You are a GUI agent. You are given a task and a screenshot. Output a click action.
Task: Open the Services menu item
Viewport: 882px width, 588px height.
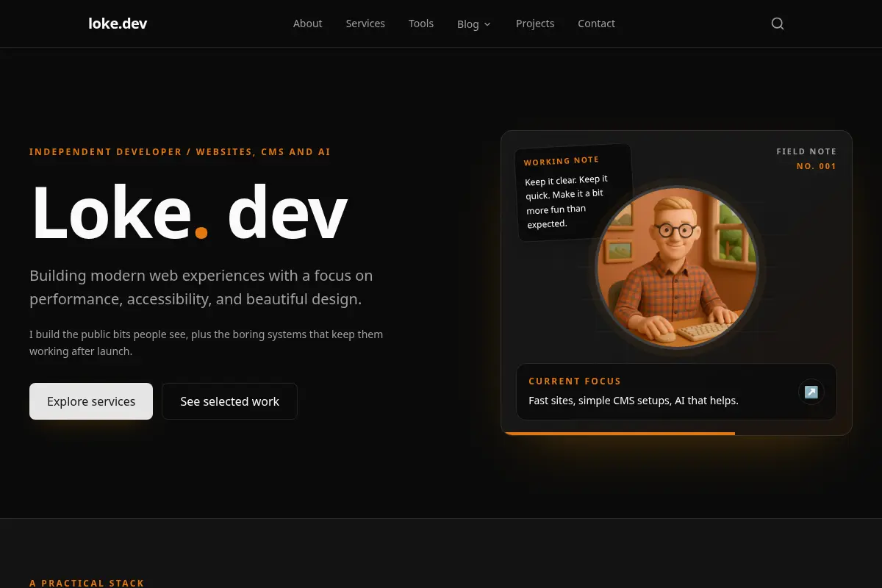(365, 24)
